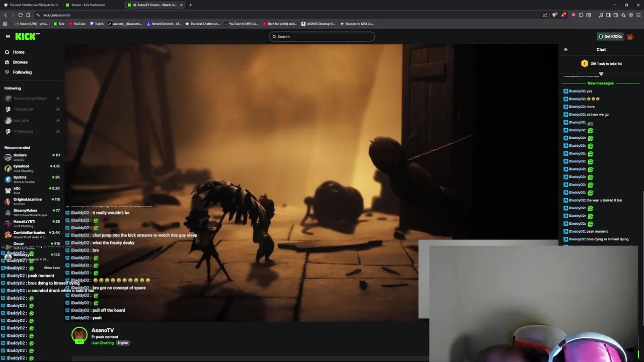This screenshot has width=644, height=362.
Task: Click the Gift 1 sub banner
Action: coord(601,64)
